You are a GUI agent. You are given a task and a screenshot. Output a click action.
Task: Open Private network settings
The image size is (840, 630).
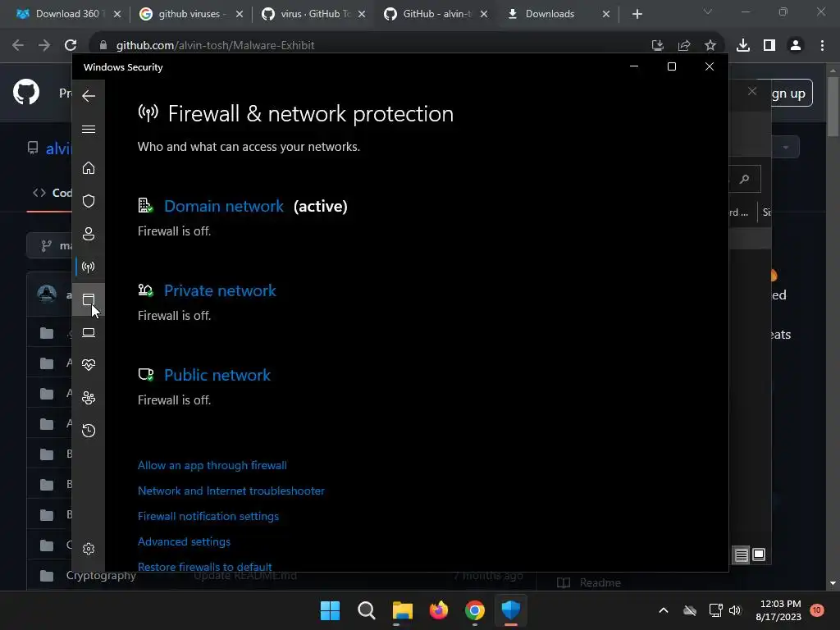(x=220, y=290)
